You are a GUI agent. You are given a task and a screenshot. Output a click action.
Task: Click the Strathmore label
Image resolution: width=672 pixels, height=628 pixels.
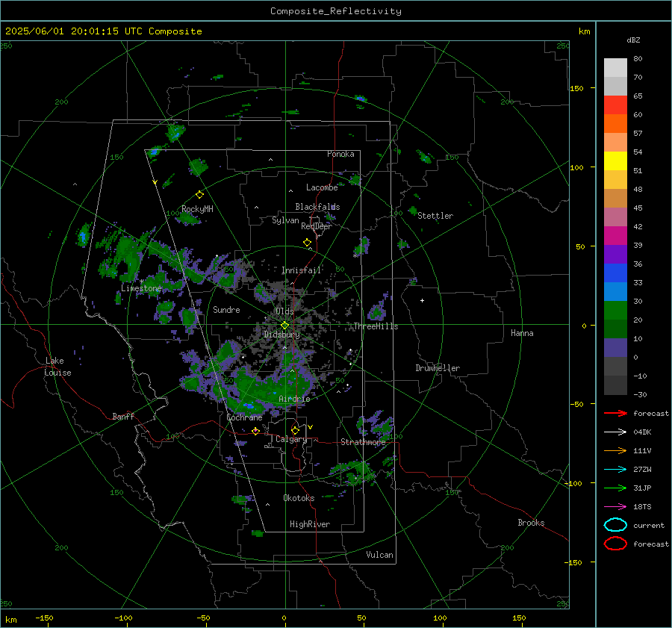tap(363, 442)
